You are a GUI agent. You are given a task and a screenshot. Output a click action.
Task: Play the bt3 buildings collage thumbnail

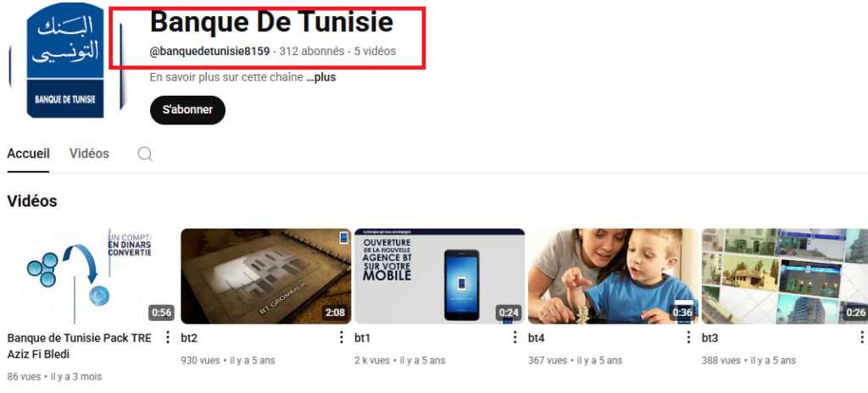[785, 276]
